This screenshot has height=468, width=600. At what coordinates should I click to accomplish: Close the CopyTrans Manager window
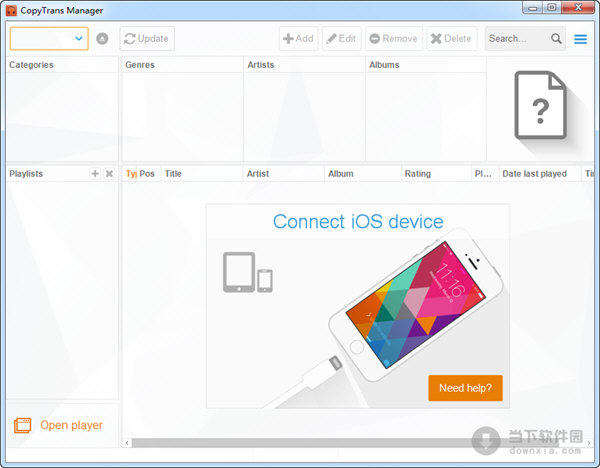[x=578, y=8]
